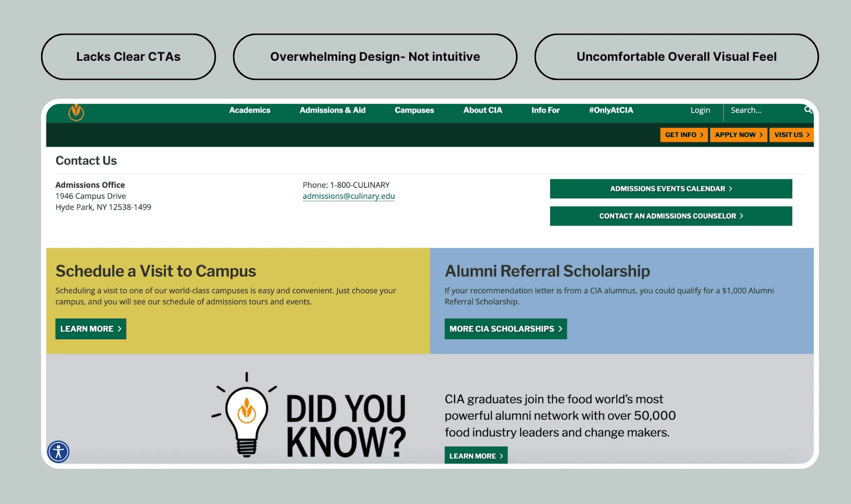851x504 pixels.
Task: Click the Schedule a Visit to Campus heading
Action: coord(156,271)
